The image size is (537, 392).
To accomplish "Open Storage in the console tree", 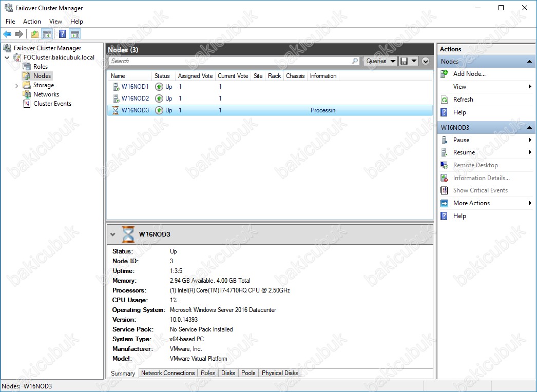I will 44,85.
